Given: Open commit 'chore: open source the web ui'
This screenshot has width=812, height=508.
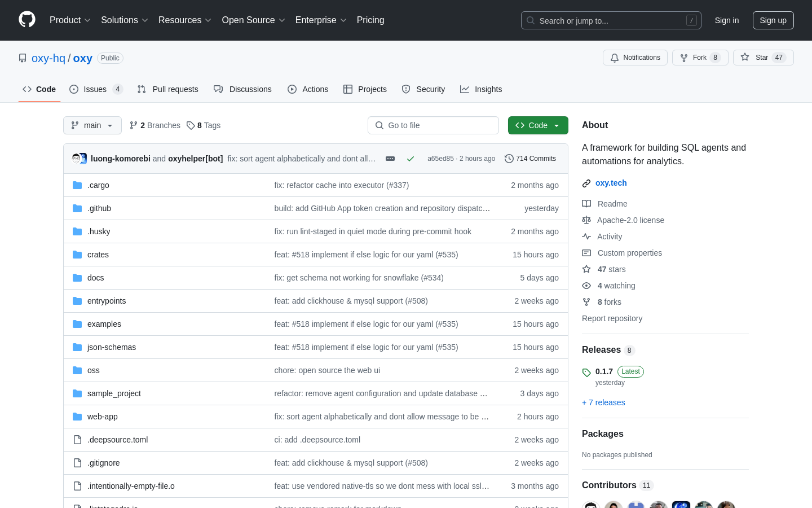Looking at the screenshot, I should coord(327,370).
